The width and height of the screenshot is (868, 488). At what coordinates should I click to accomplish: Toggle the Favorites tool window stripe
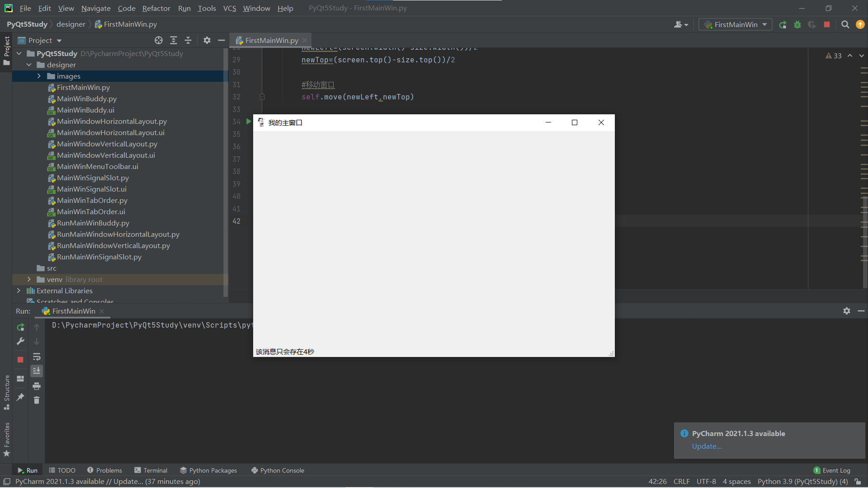6,440
